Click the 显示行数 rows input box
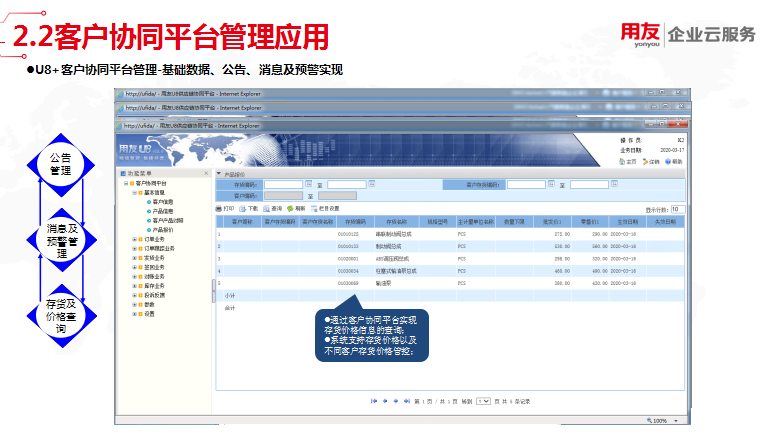 click(x=677, y=209)
